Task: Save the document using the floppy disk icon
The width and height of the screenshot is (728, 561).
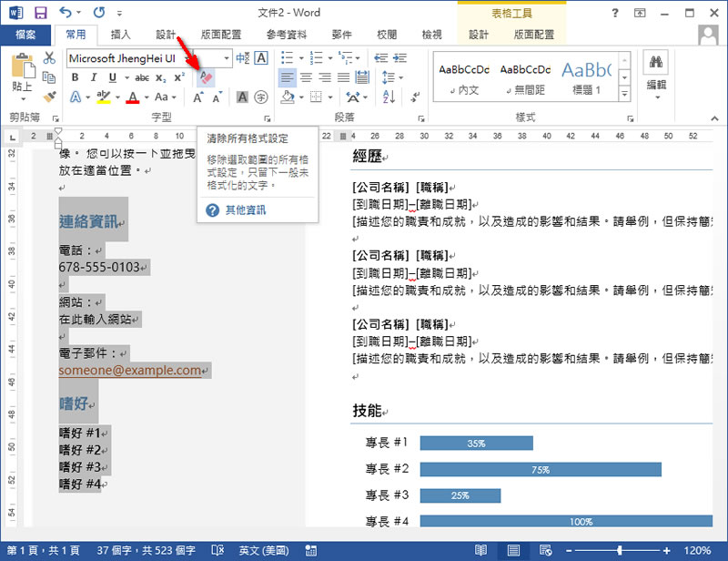Action: click(41, 13)
